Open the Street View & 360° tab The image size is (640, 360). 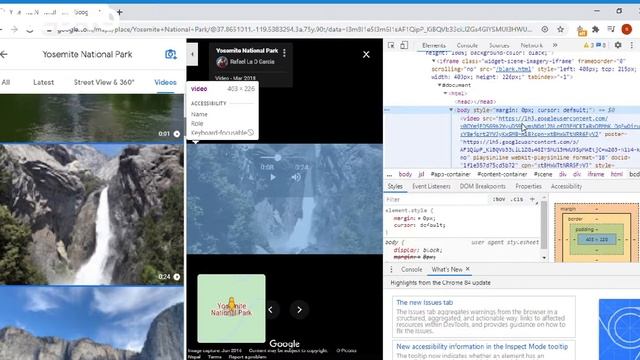(104, 82)
